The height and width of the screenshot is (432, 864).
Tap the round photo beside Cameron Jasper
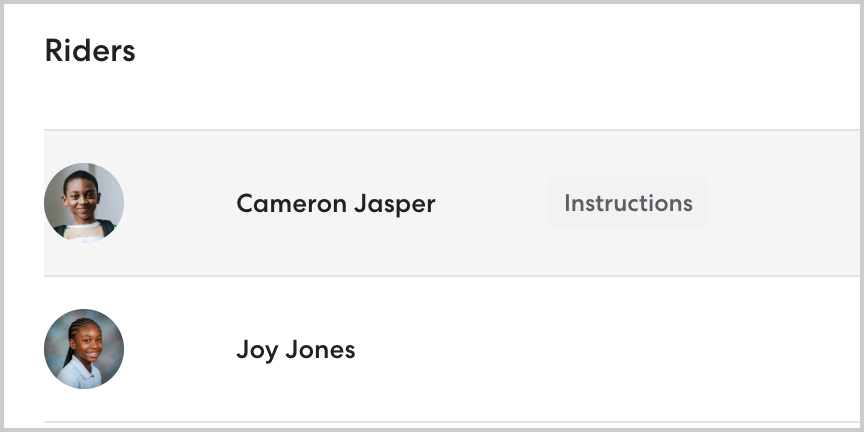(84, 203)
